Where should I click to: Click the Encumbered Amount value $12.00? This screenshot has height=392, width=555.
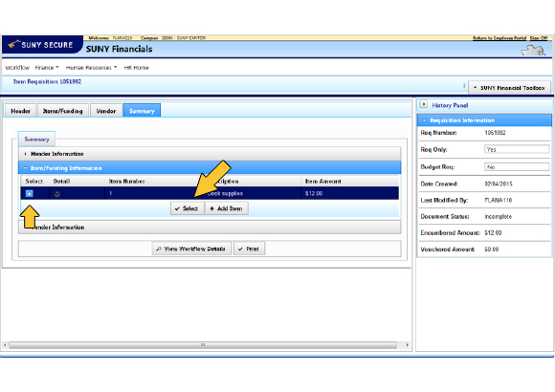pos(493,232)
